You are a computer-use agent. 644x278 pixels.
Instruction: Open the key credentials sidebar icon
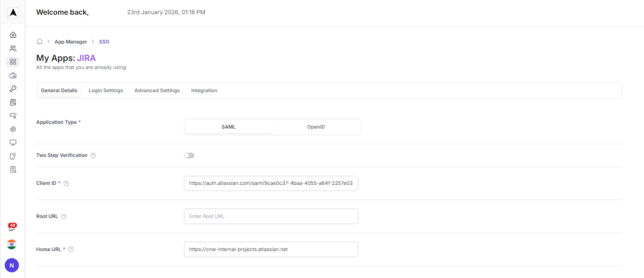(x=13, y=88)
